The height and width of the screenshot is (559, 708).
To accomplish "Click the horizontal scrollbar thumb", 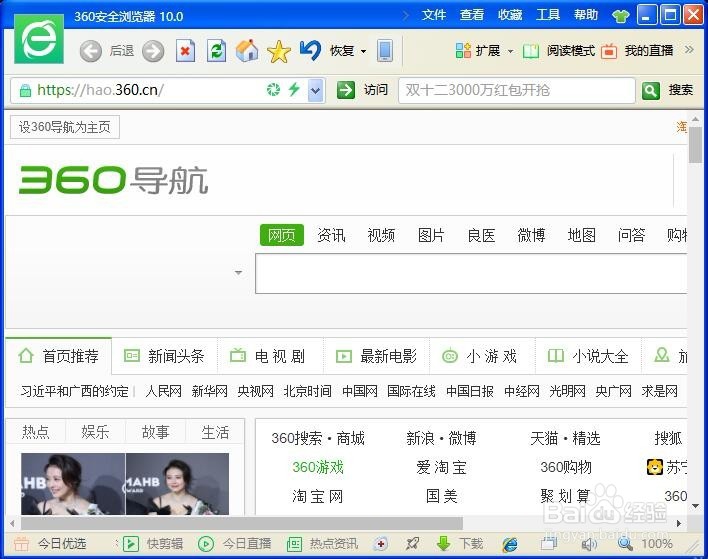I will (242, 523).
